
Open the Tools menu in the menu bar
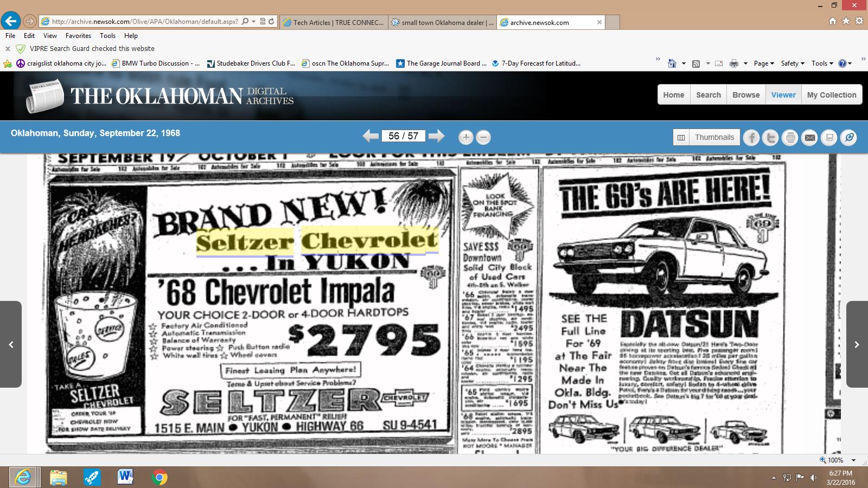pyautogui.click(x=107, y=36)
